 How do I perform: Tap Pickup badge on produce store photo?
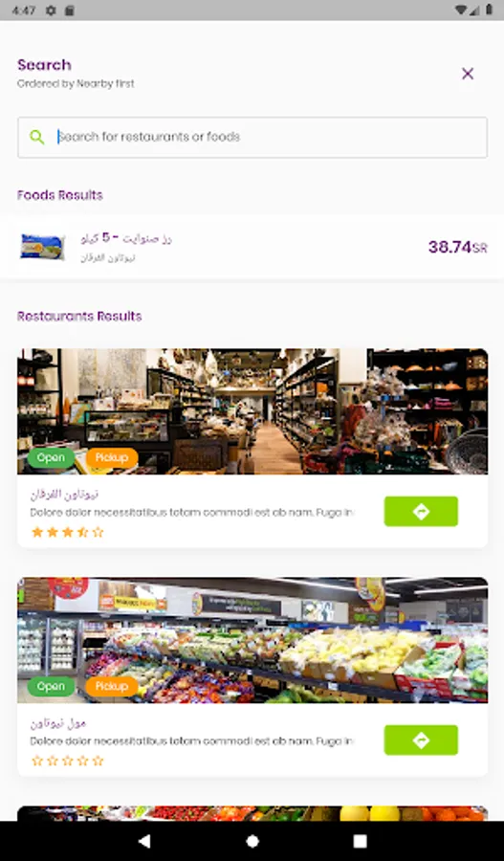(x=112, y=686)
